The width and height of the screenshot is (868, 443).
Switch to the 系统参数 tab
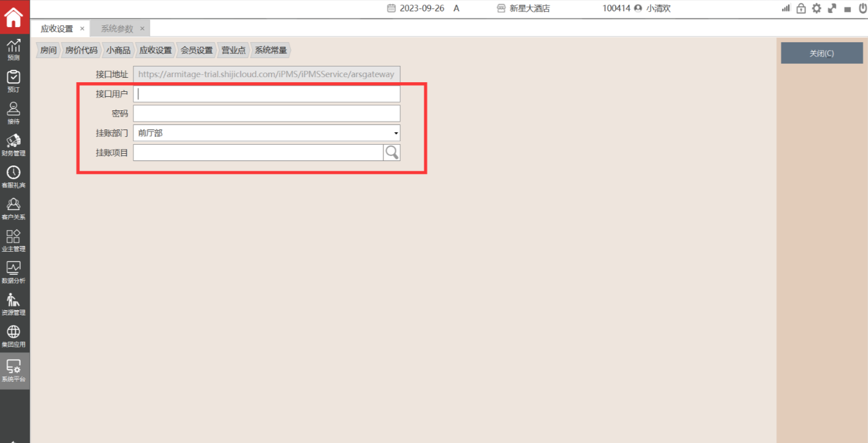pyautogui.click(x=117, y=29)
